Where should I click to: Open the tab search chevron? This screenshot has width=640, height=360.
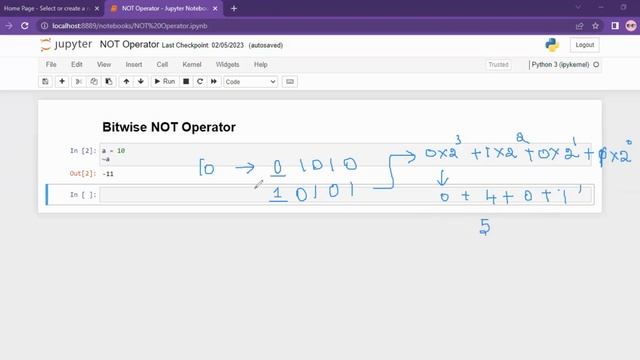(578, 7)
